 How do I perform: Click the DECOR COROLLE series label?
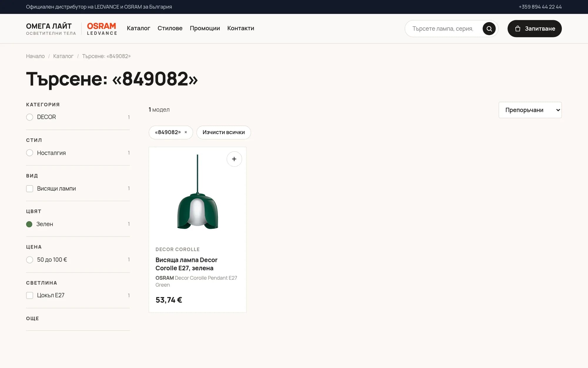(177, 249)
